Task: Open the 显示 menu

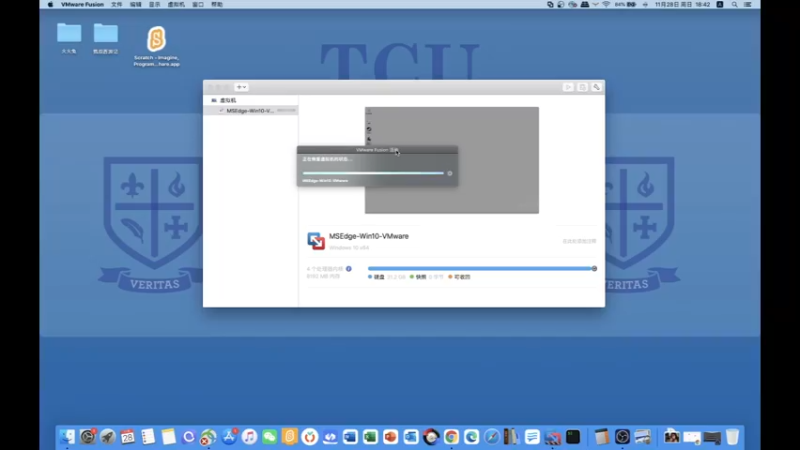Action: 155,4
